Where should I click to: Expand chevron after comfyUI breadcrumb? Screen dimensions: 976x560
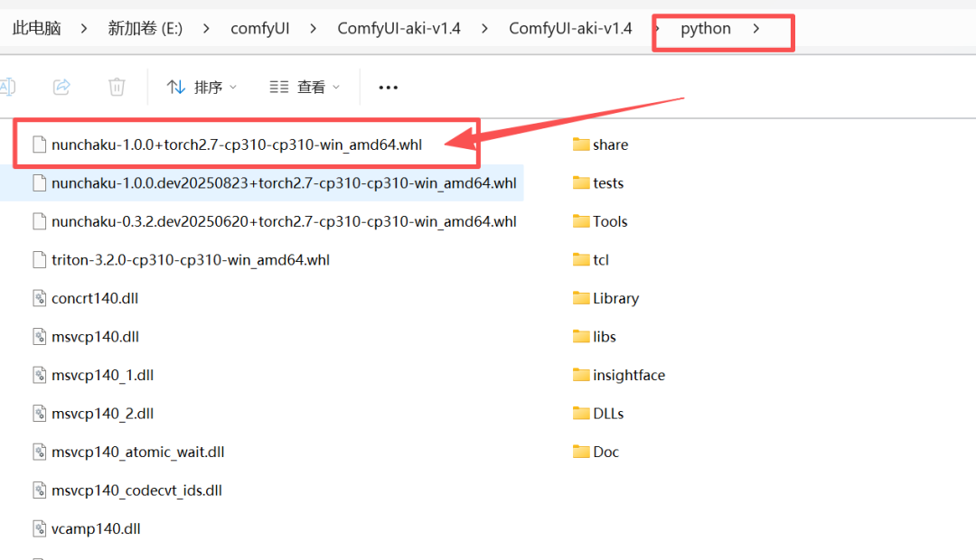click(313, 29)
